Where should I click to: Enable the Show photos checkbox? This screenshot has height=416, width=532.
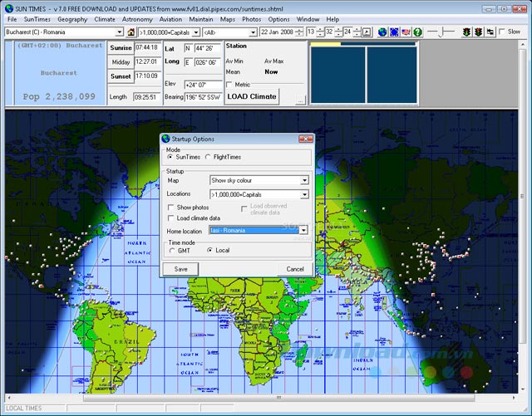pyautogui.click(x=171, y=207)
